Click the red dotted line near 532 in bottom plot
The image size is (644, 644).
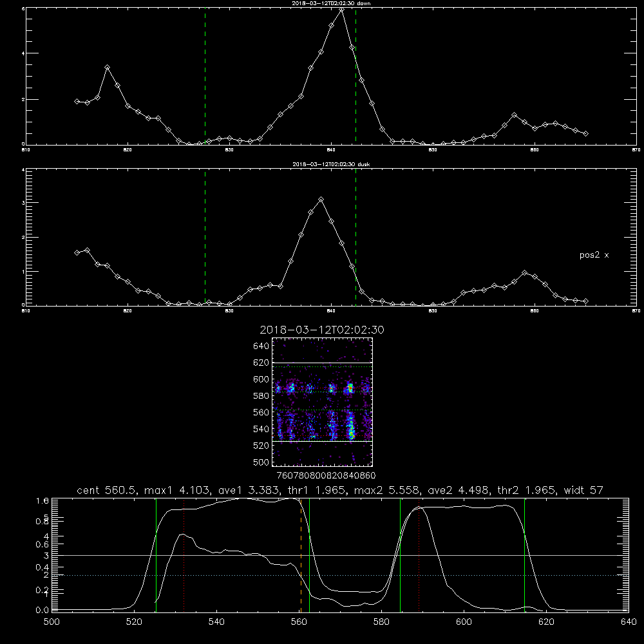tap(184, 555)
